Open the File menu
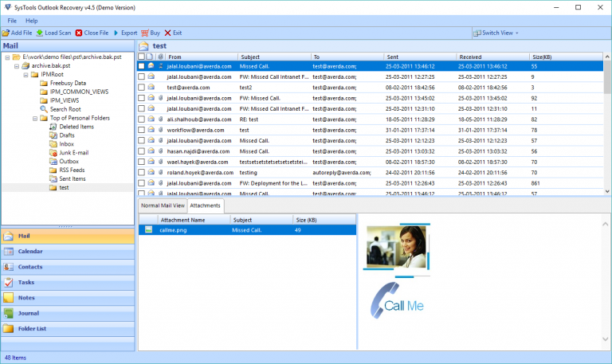 click(x=12, y=20)
